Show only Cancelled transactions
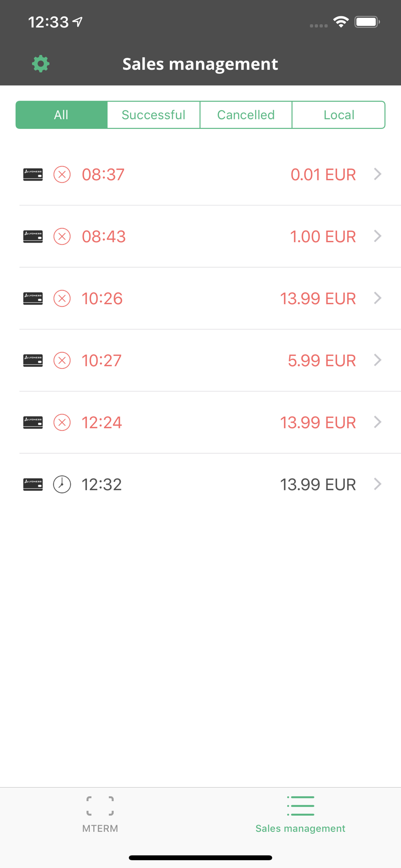 click(x=246, y=115)
